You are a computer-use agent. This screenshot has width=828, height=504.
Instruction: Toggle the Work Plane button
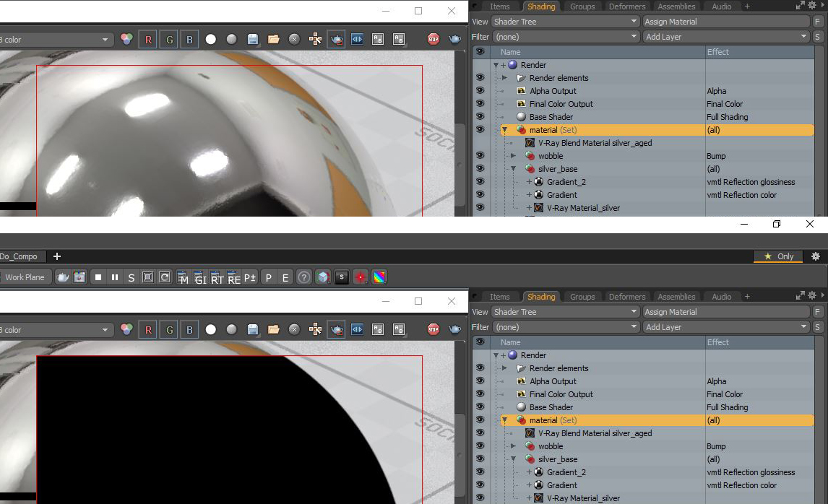pos(25,277)
